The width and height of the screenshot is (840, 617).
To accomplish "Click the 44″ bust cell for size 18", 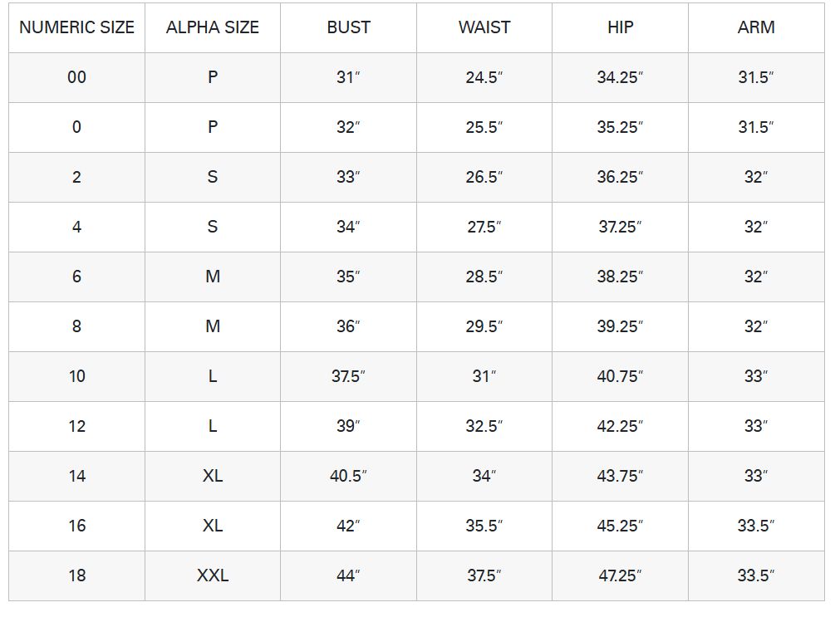I will 348,575.
